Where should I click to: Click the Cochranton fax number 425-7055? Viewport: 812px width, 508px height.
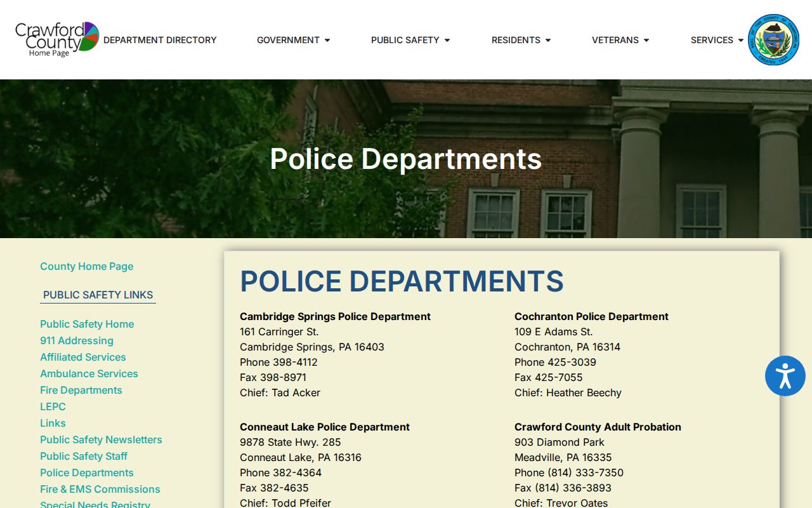click(x=558, y=377)
